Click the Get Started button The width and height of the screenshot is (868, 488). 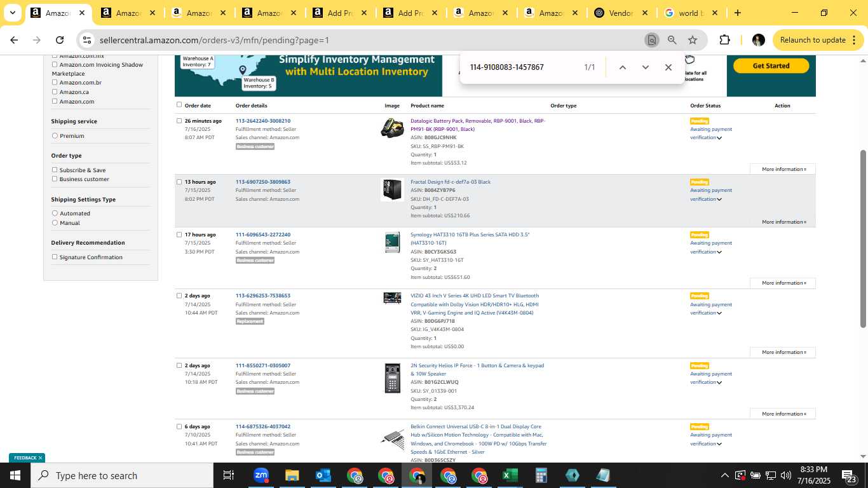click(x=771, y=65)
